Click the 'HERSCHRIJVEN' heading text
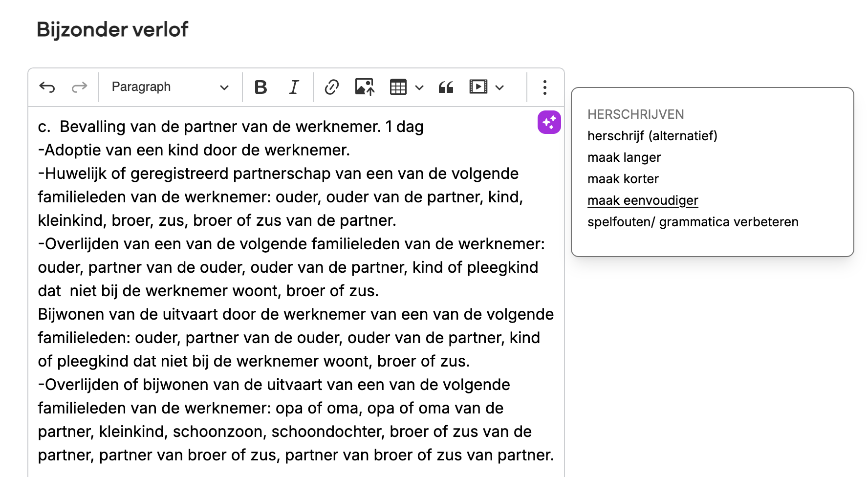The image size is (868, 477). click(636, 114)
